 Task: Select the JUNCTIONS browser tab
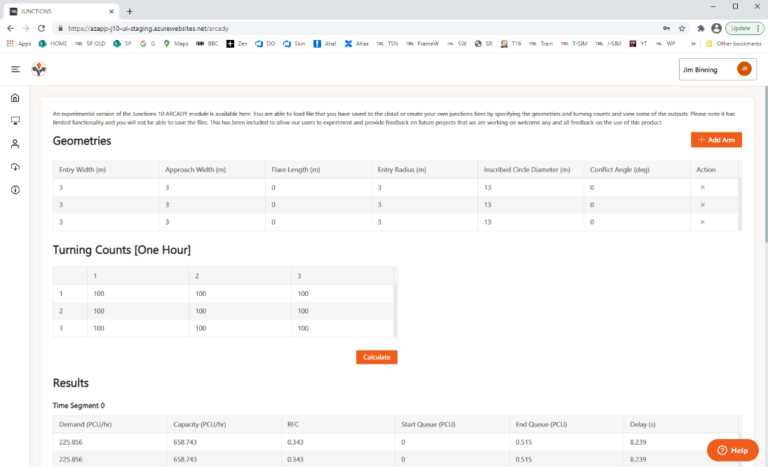point(60,10)
